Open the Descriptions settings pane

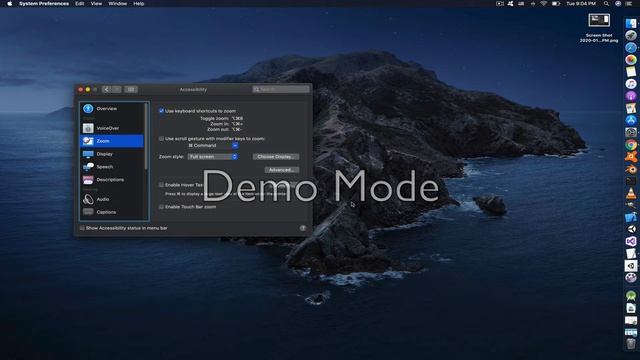[111, 180]
